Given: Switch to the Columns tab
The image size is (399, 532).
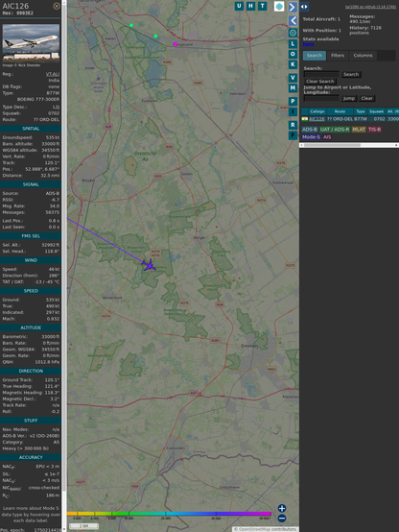Looking at the screenshot, I should click(x=363, y=56).
